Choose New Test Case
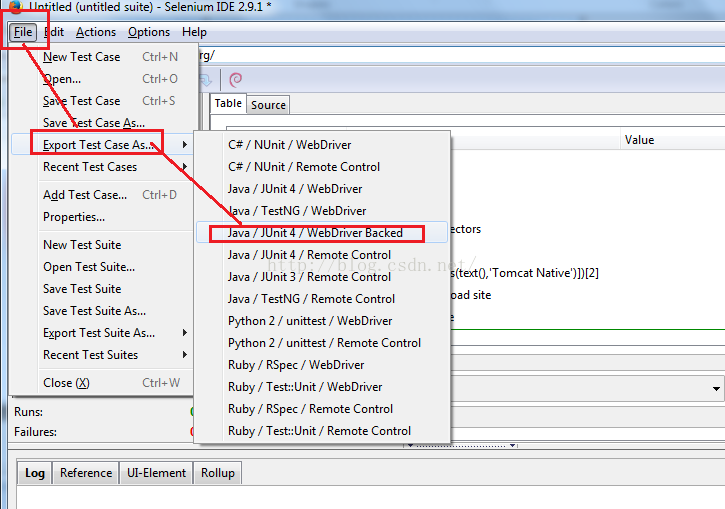This screenshot has width=725, height=509. 104,57
